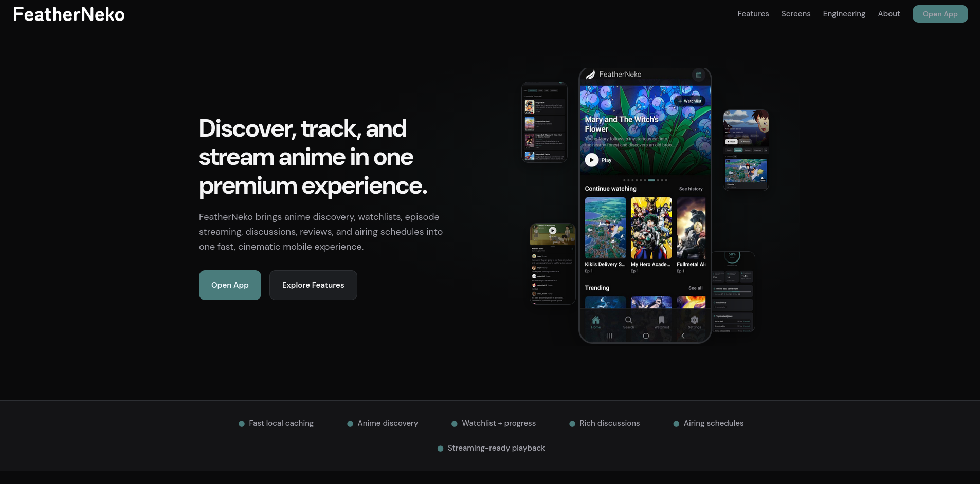Click the Kiki's detail screen thumbnail
980x484 pixels.
coord(746,150)
